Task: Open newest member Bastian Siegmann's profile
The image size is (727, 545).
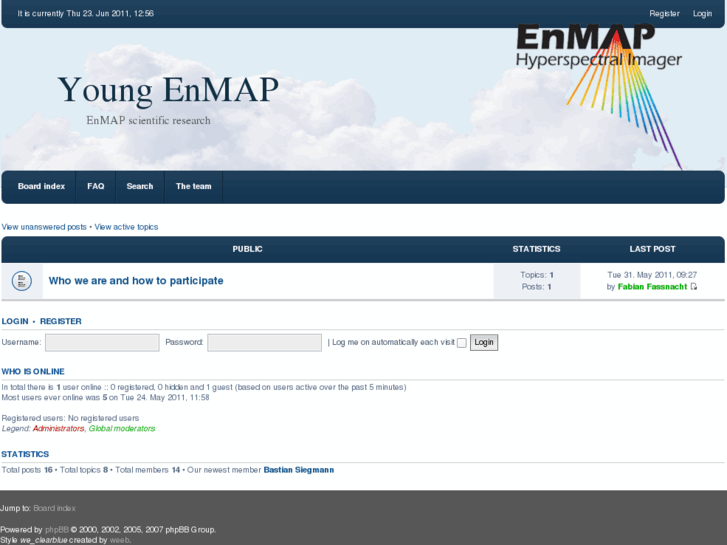Action: point(299,470)
